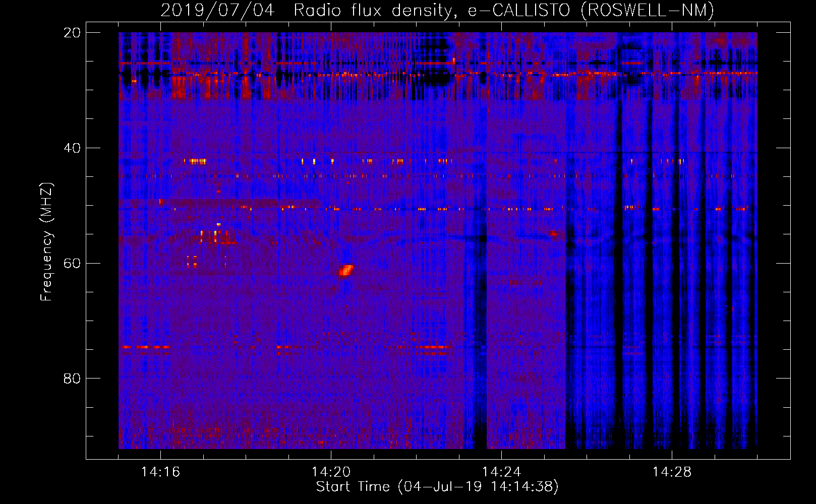Click the 'Start Time (04-Jul-19 14:14:38)' axis label
816x504 pixels.
437,487
